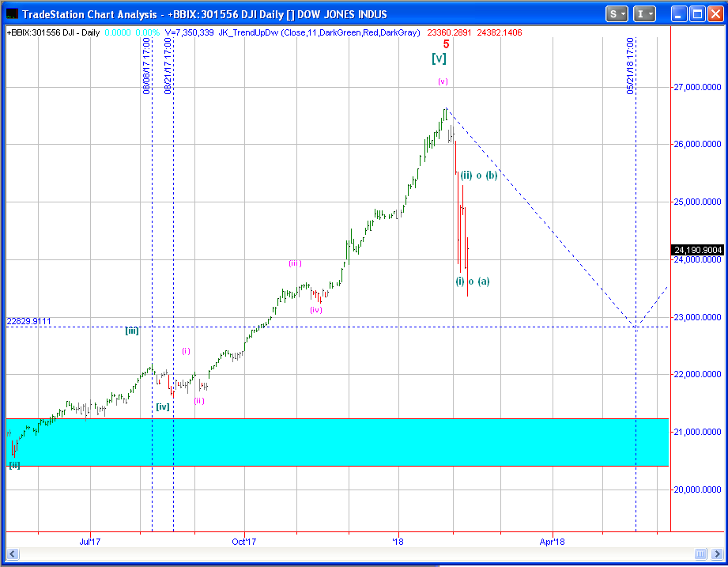
Task: Open the I dropdown in title bar
Action: pos(645,13)
